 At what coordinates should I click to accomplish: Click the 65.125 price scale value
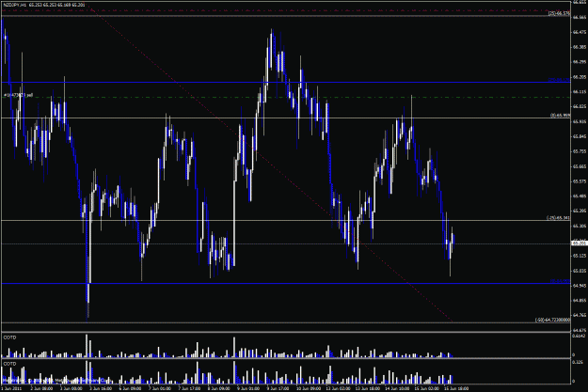pos(579,256)
